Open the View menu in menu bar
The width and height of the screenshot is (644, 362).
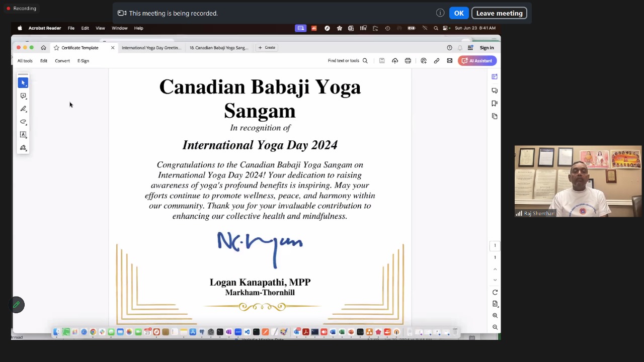point(100,28)
